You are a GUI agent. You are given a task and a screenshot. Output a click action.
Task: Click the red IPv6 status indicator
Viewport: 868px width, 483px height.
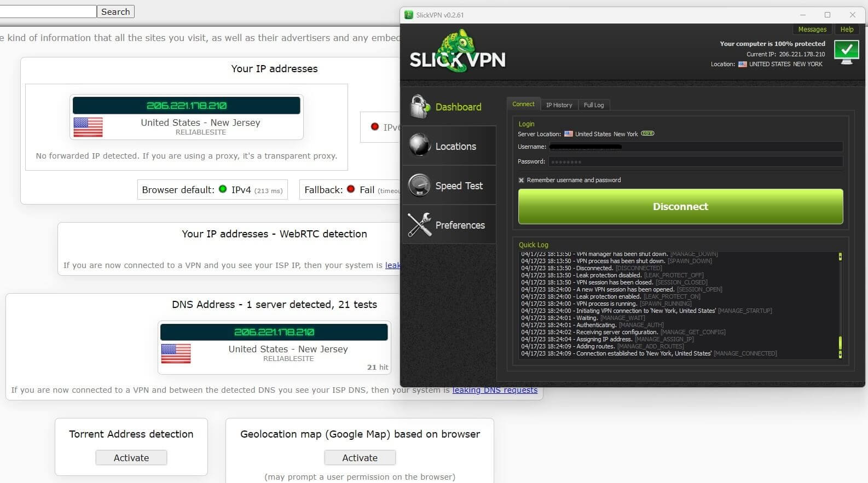pos(375,127)
